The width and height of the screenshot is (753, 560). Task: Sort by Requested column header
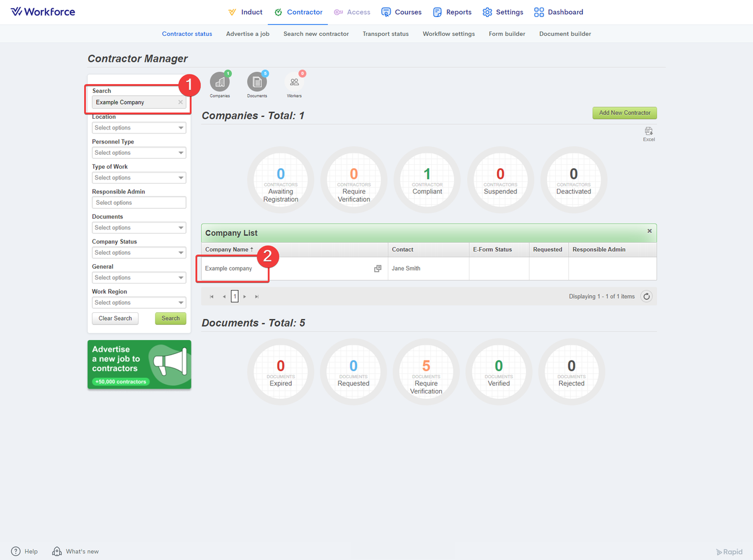[549, 249]
